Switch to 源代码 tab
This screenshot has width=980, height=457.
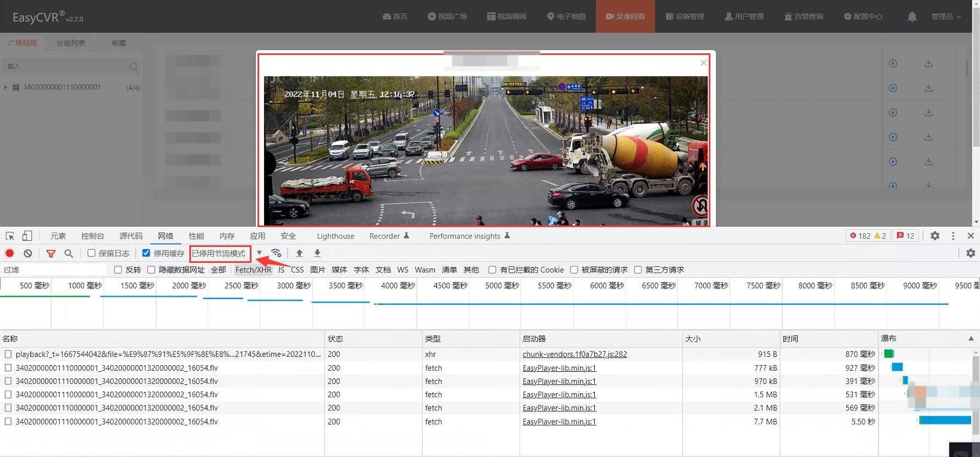pyautogui.click(x=131, y=236)
